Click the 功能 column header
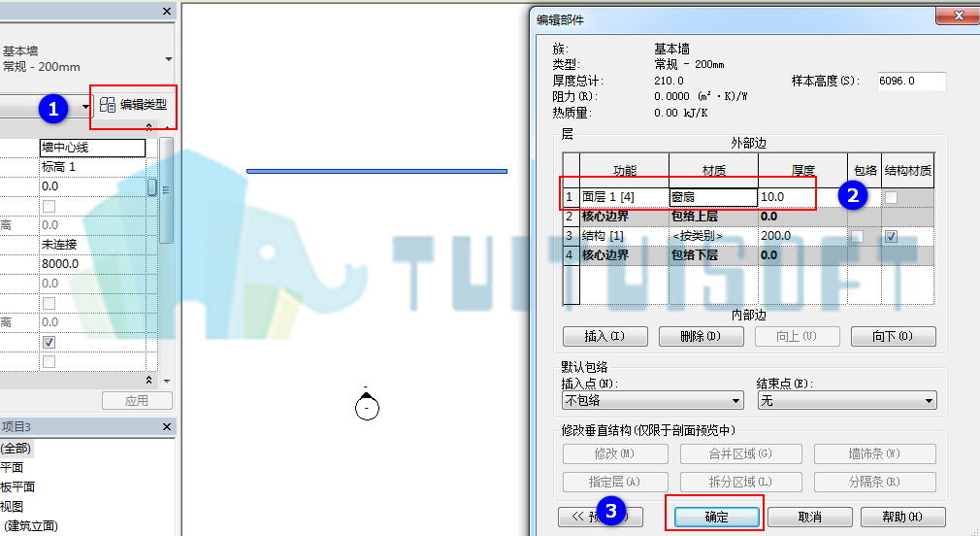This screenshot has width=980, height=536. (624, 171)
